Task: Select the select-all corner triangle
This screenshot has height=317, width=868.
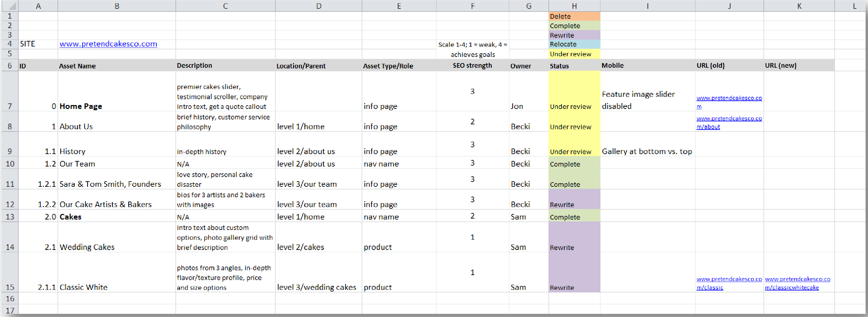Action: tap(10, 6)
